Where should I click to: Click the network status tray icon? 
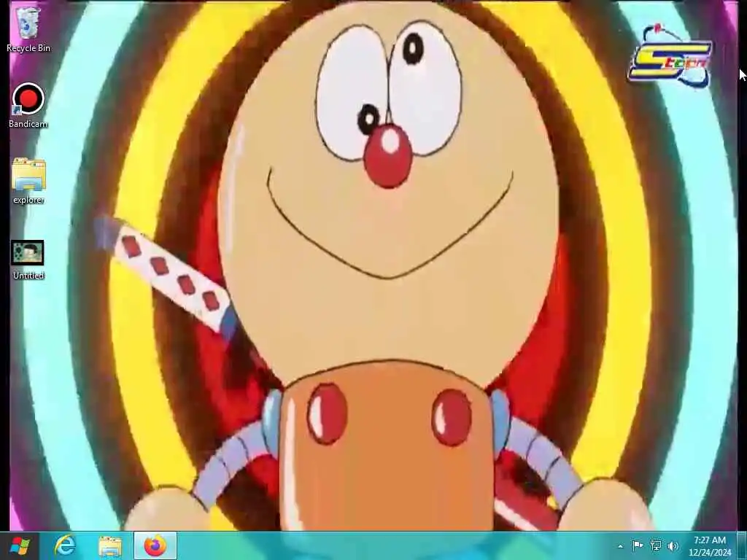[x=656, y=545]
